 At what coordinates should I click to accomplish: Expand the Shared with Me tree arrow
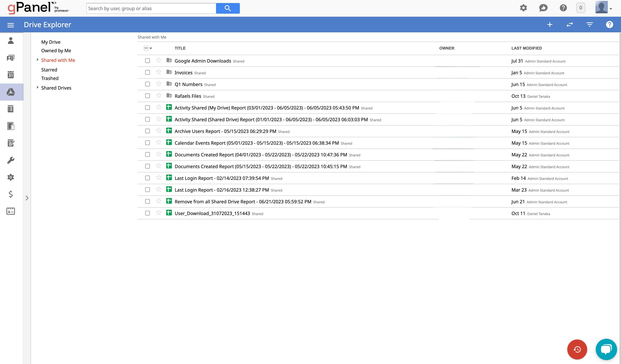point(38,60)
